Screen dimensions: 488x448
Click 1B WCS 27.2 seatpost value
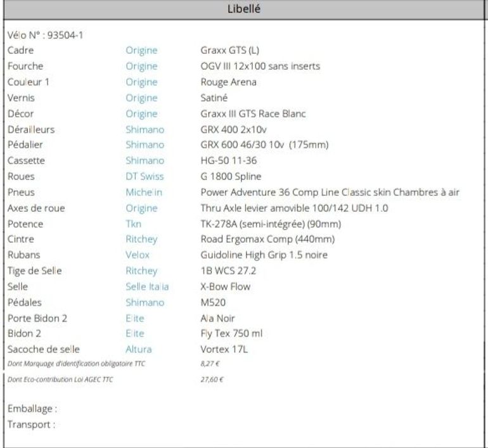[x=228, y=271]
